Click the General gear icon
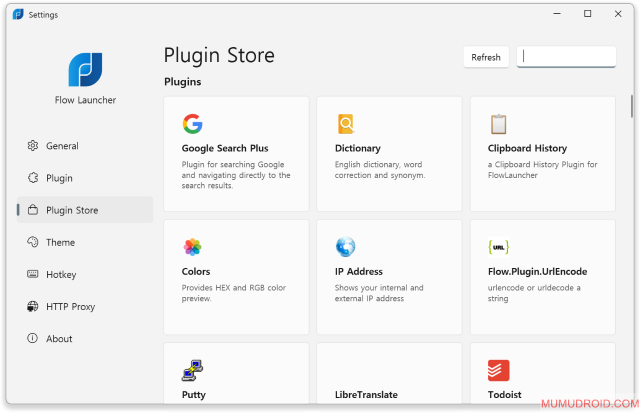 33,146
